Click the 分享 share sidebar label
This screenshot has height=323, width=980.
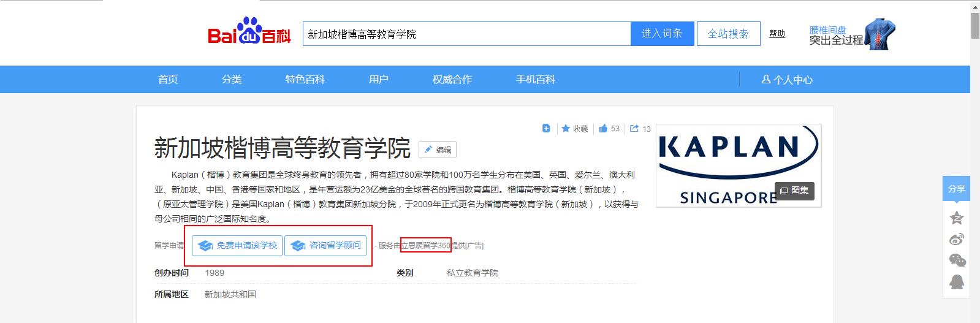tap(956, 189)
